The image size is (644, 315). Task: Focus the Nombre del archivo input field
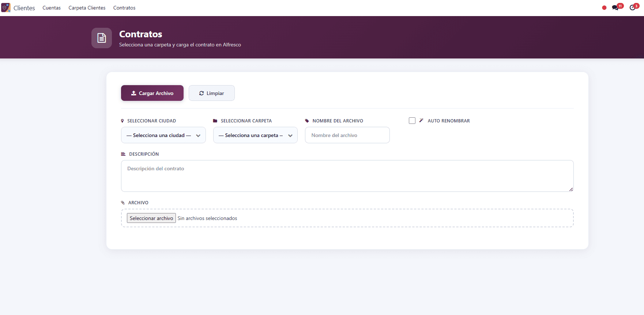(347, 135)
